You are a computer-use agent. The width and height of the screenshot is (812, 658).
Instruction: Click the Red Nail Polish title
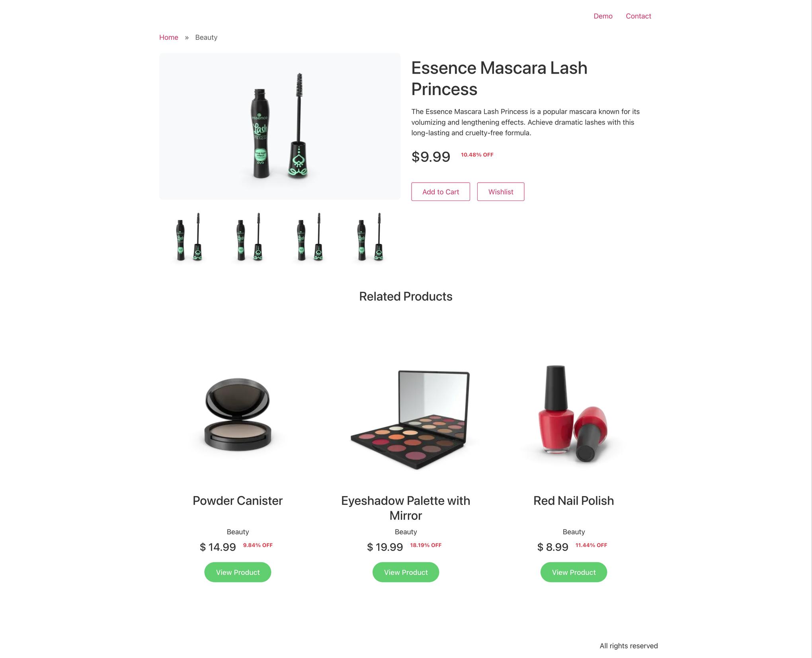coord(574,500)
